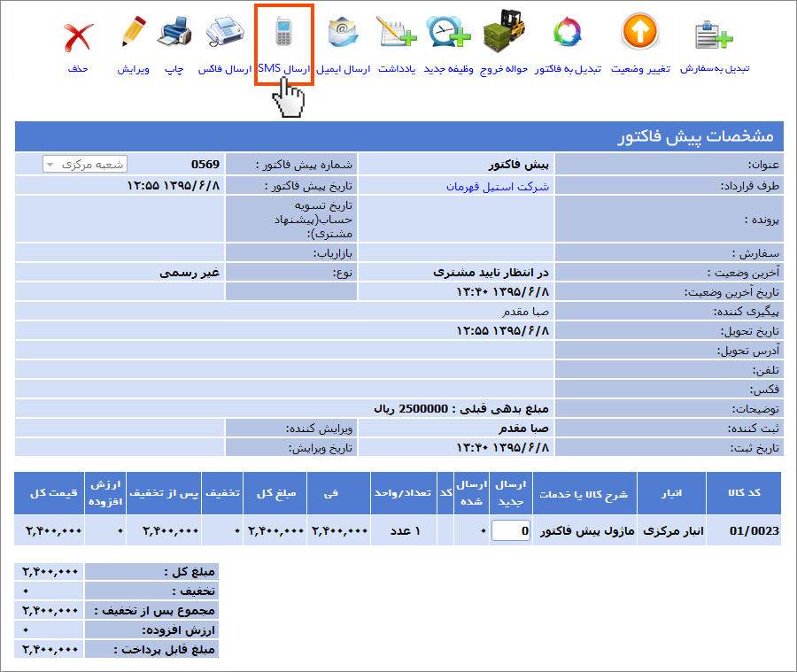Click the تعداد/واحد column header
Viewport: 797px width, 672px height.
tap(403, 493)
